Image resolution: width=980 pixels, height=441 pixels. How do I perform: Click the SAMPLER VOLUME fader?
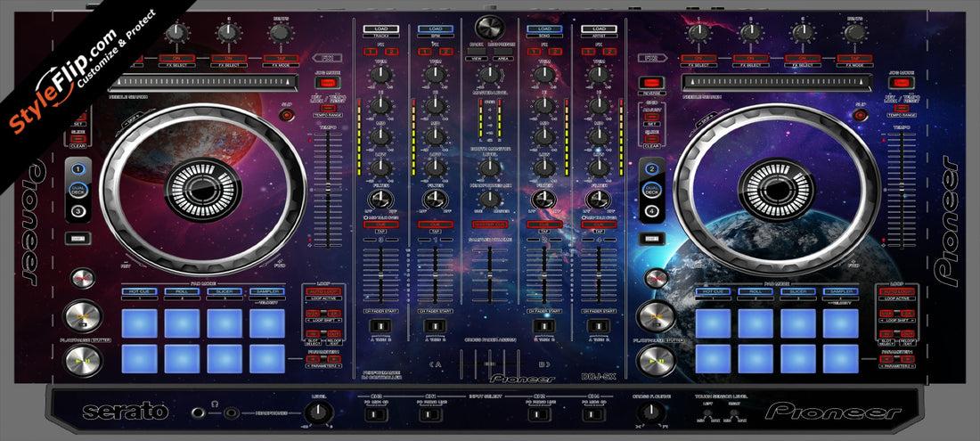click(489, 274)
